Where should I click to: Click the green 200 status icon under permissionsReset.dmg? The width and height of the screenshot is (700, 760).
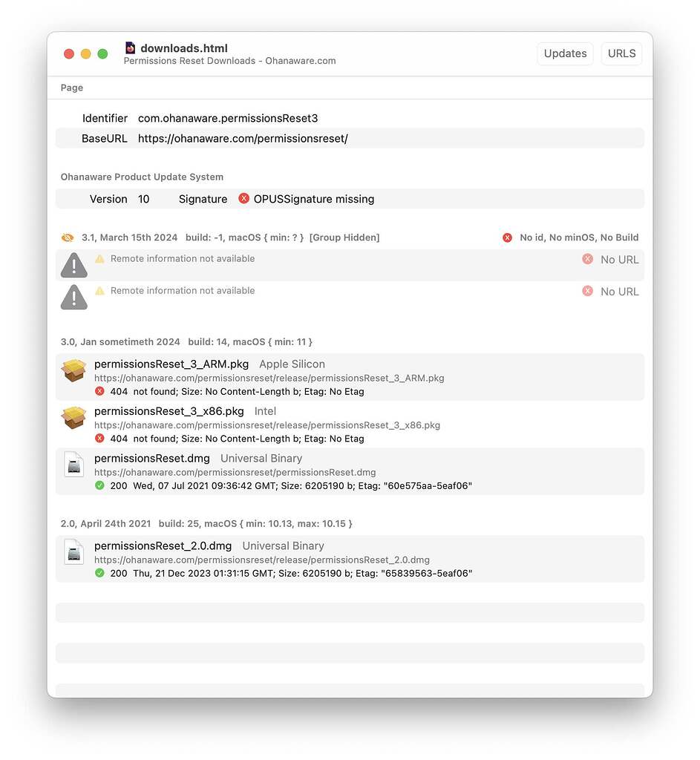click(99, 485)
